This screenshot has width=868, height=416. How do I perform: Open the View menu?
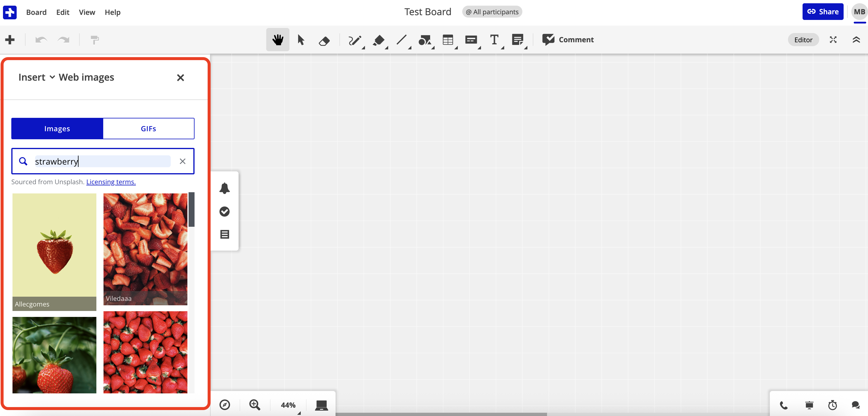pyautogui.click(x=87, y=12)
